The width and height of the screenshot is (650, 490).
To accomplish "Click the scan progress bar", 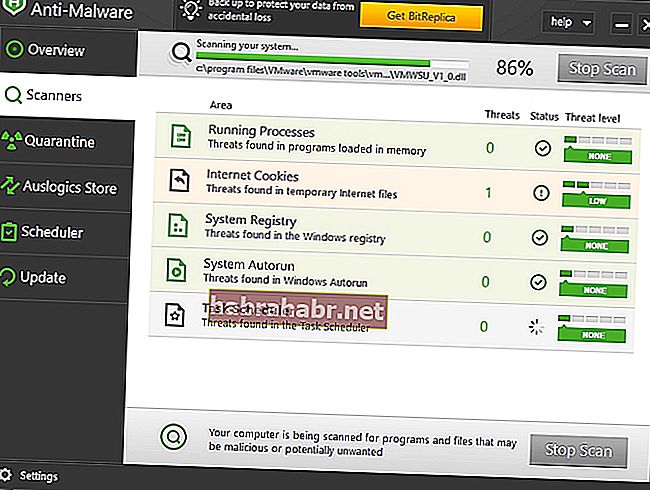I will [x=332, y=59].
